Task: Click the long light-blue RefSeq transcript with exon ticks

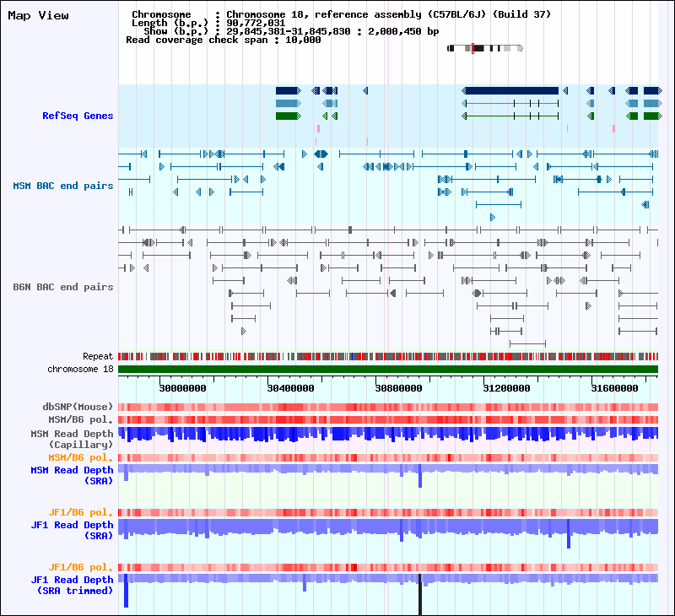Action: [x=510, y=103]
